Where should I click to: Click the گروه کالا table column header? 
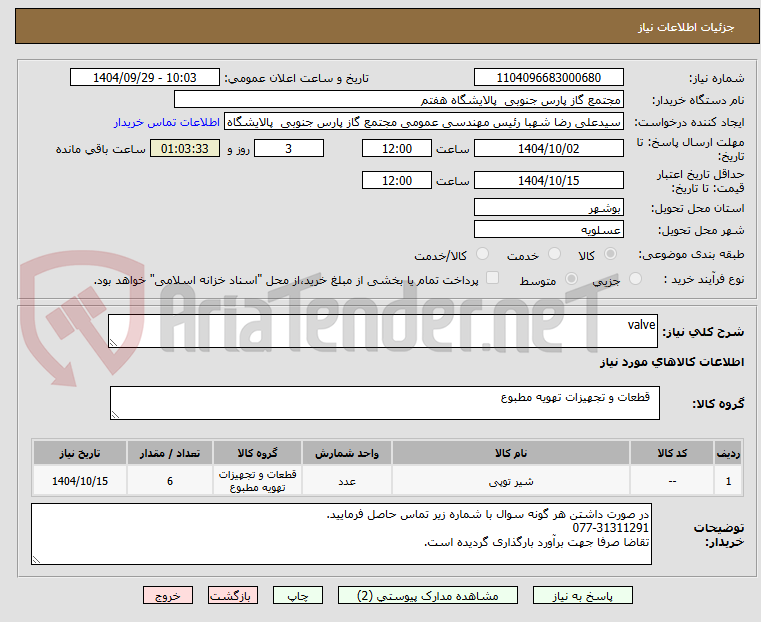coord(257,453)
